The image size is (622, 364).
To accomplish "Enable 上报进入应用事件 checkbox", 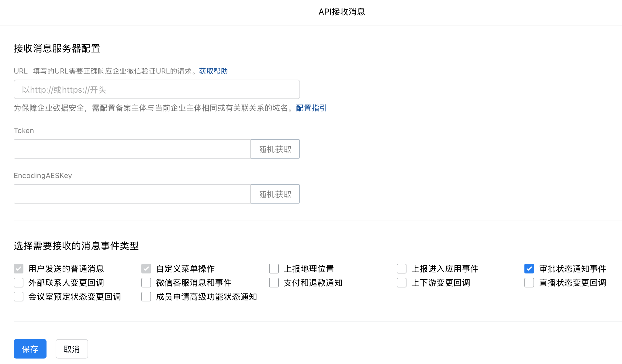I will tap(402, 269).
